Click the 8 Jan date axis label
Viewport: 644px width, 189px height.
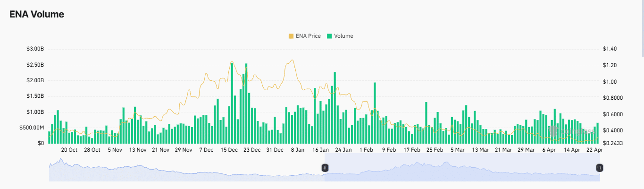pos(298,150)
